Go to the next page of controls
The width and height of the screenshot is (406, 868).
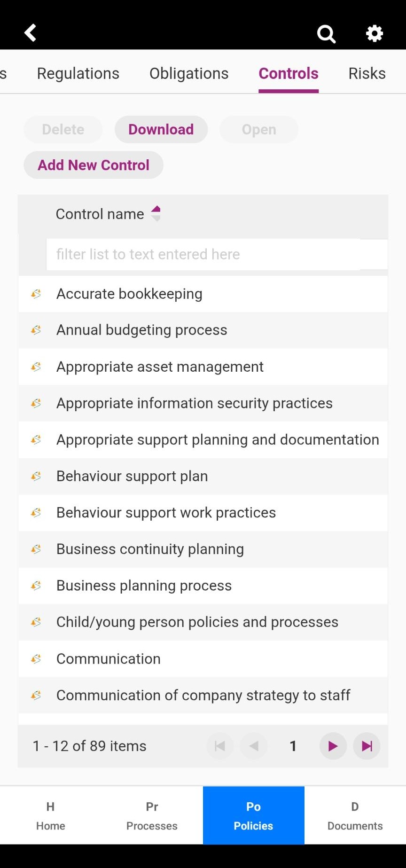(333, 746)
